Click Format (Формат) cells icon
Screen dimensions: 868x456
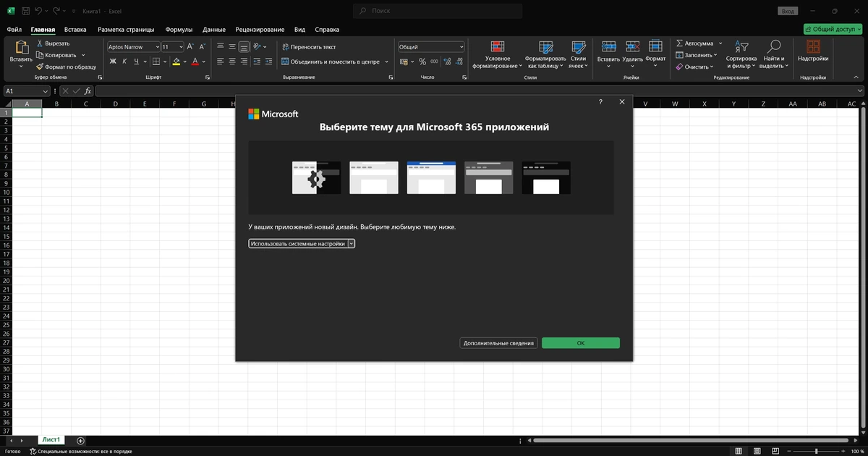[655, 47]
